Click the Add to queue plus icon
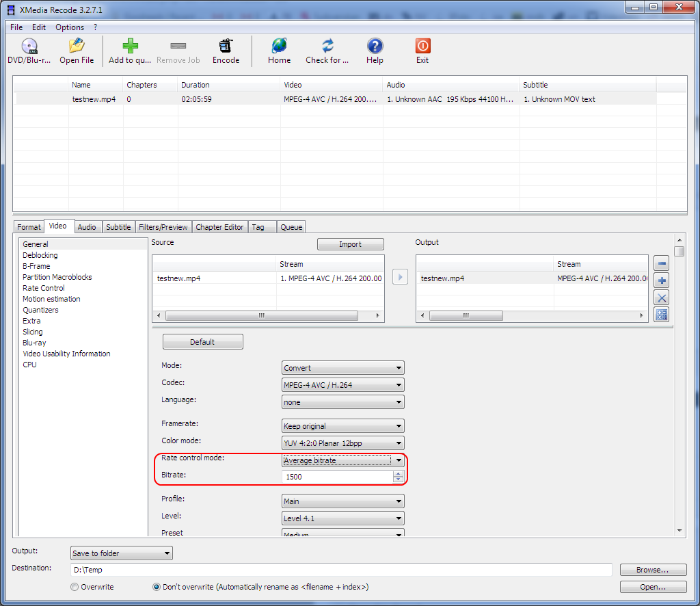700x606 pixels. tap(130, 47)
